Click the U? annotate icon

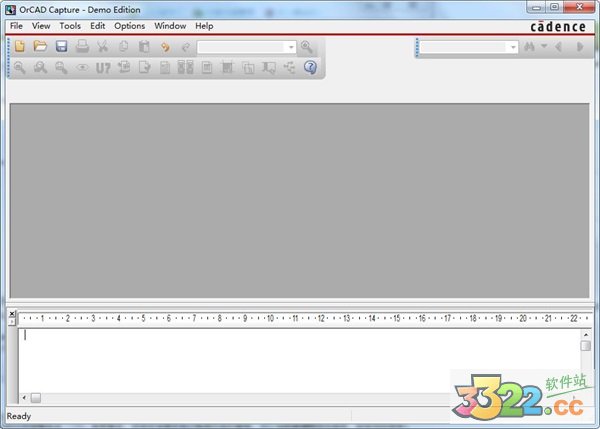tap(103, 68)
